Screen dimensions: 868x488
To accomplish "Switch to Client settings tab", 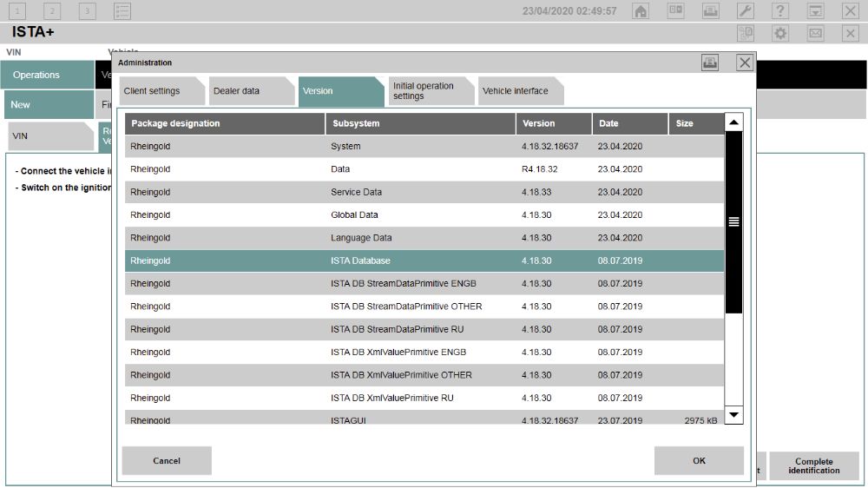I will tap(161, 91).
